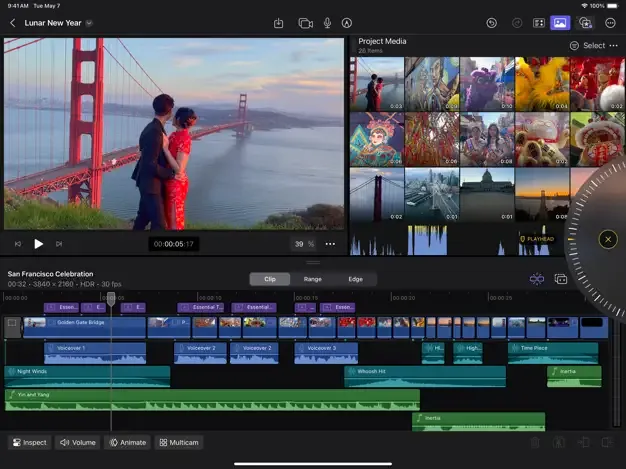Select the Edge selection mode tab
Viewport: 626px width, 469px height.
point(355,279)
